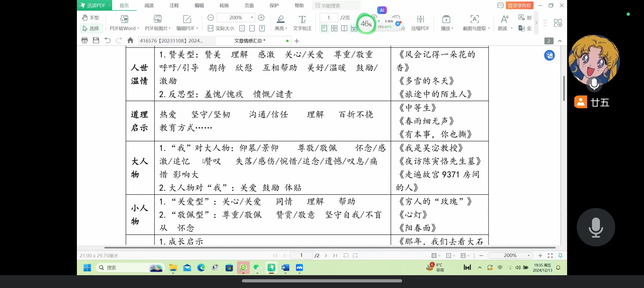Select the 高亮 highlighter tool icon
The image size is (644, 288).
[280, 19]
